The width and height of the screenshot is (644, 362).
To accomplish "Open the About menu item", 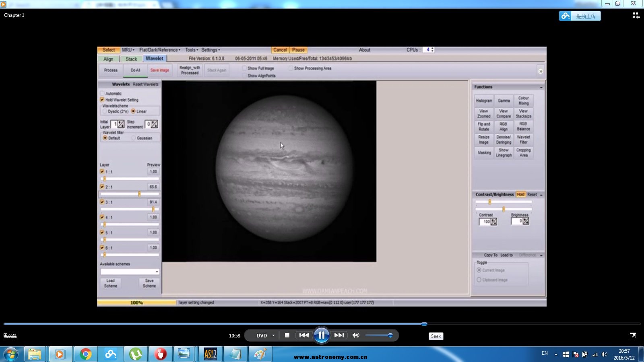I will 365,50.
